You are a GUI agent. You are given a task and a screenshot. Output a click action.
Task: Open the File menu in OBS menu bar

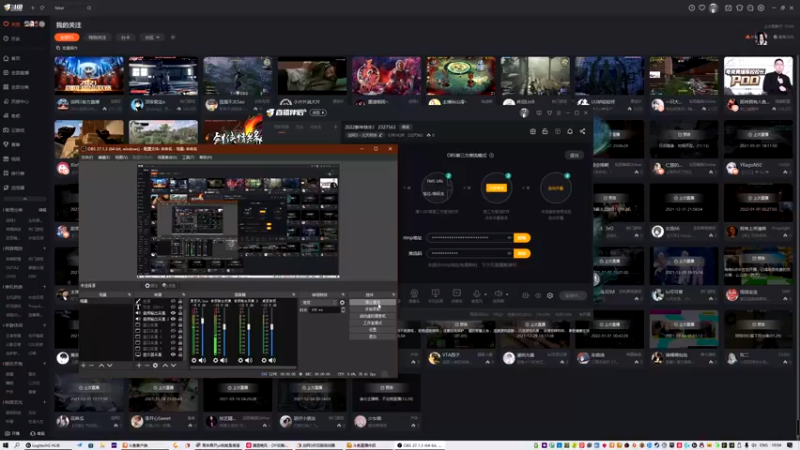pyautogui.click(x=87, y=157)
